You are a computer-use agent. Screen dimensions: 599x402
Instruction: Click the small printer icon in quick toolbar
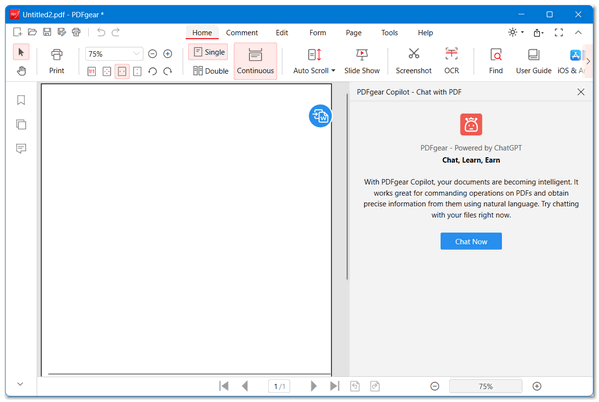click(76, 32)
